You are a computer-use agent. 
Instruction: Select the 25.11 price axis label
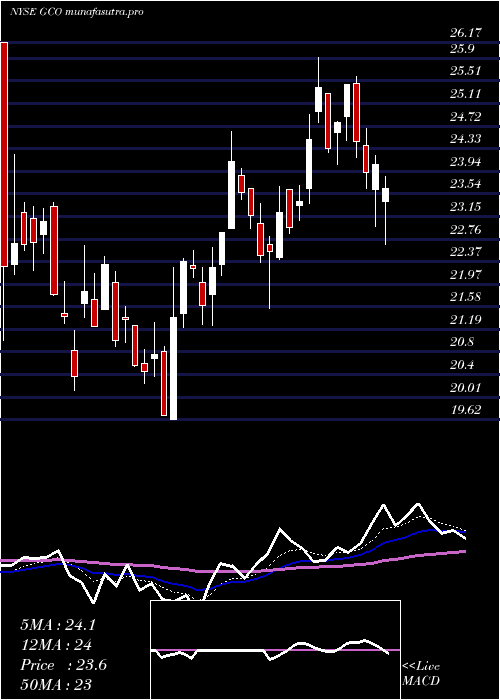(x=466, y=94)
